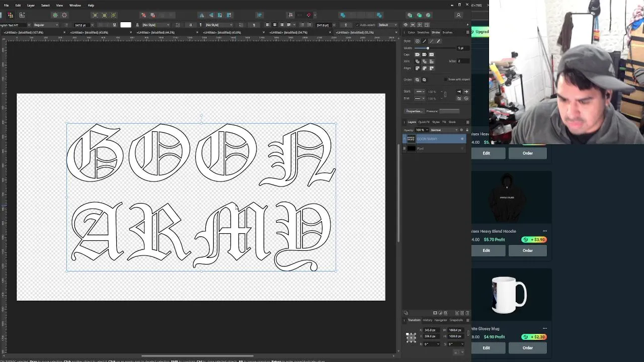Open the Snapshots tab
The height and width of the screenshot is (362, 644).
click(456, 320)
